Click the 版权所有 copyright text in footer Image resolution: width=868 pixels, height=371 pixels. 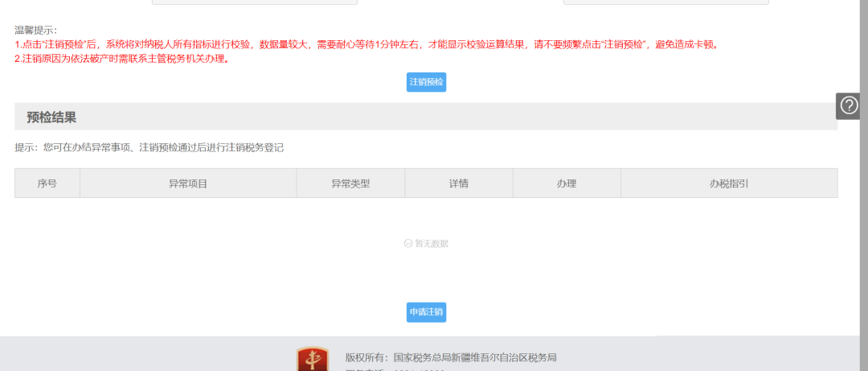(x=451, y=357)
